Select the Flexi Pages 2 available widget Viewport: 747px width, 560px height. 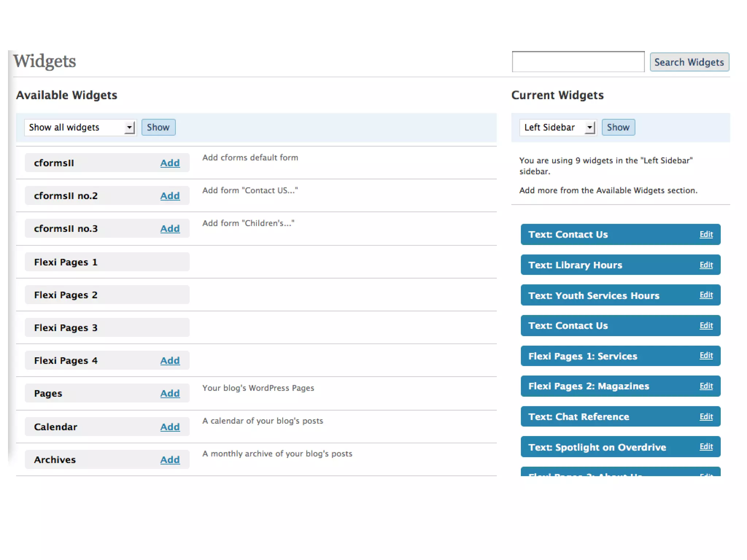click(107, 295)
